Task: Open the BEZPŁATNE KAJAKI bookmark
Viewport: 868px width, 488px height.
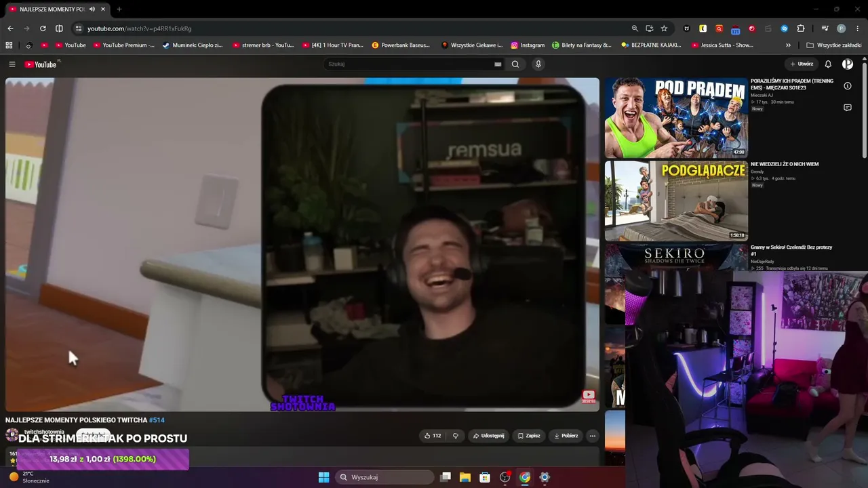Action: (651, 45)
